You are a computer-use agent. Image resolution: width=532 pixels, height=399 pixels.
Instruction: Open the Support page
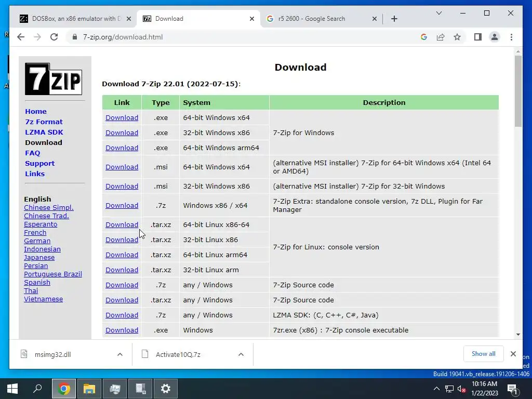pyautogui.click(x=39, y=163)
